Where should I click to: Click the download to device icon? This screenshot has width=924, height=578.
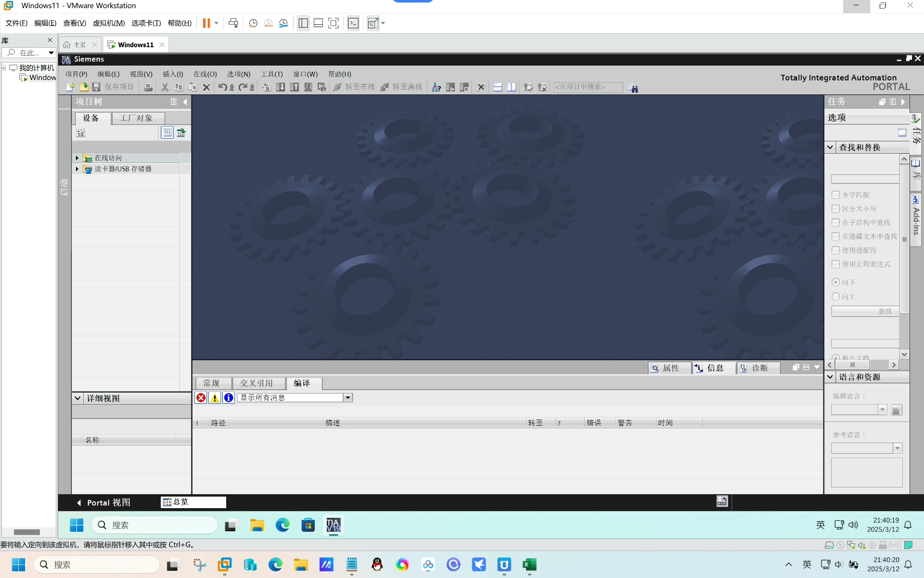click(x=281, y=87)
